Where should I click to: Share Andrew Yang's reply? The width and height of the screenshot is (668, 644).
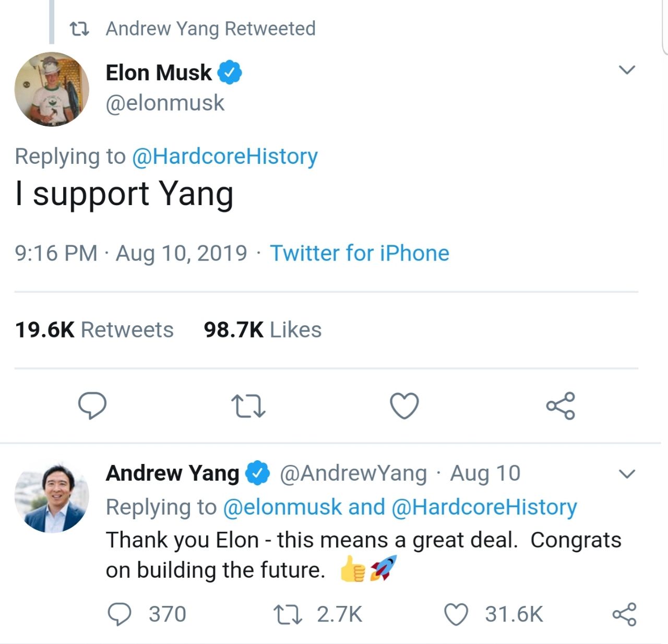pyautogui.click(x=624, y=614)
